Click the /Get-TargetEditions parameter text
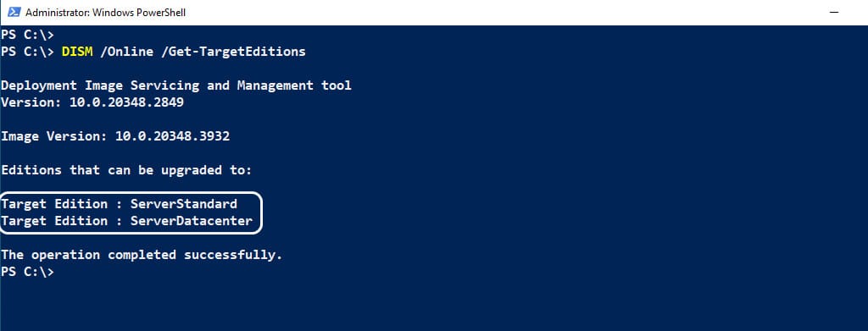868x331 pixels. pyautogui.click(x=233, y=52)
